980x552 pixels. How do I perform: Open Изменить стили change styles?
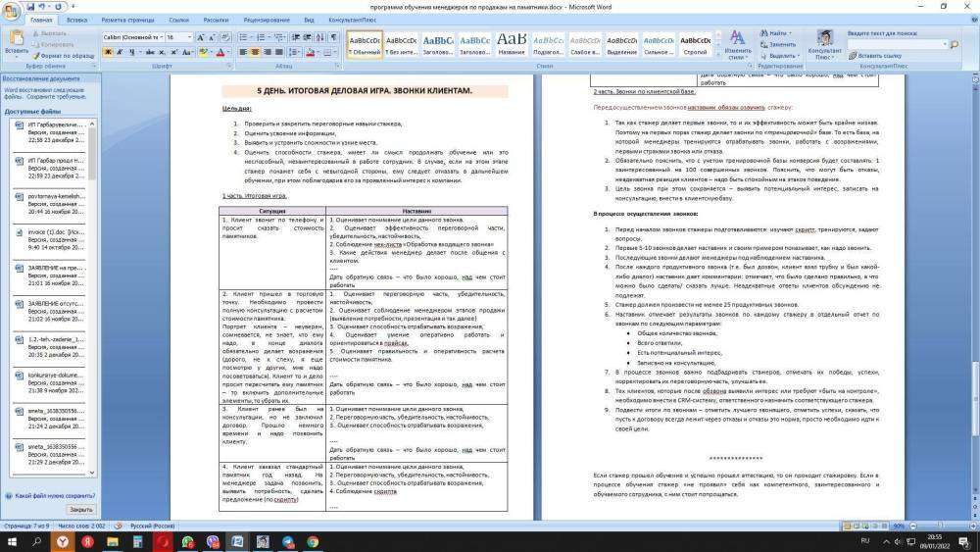coord(738,45)
